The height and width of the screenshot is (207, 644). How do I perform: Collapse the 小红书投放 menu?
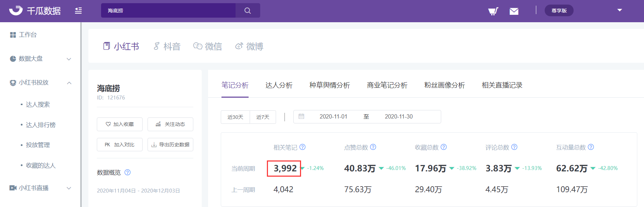point(40,83)
